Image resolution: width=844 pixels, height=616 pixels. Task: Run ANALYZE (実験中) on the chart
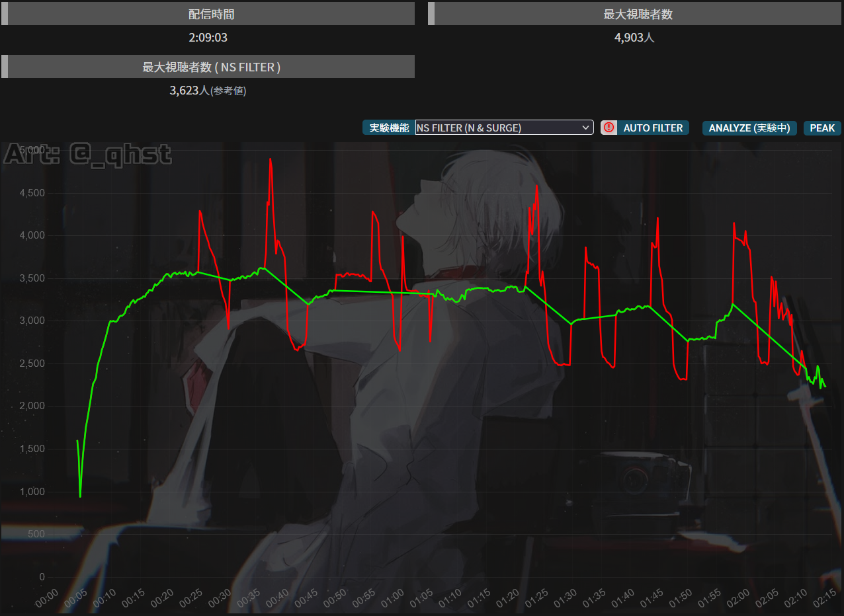tap(749, 128)
